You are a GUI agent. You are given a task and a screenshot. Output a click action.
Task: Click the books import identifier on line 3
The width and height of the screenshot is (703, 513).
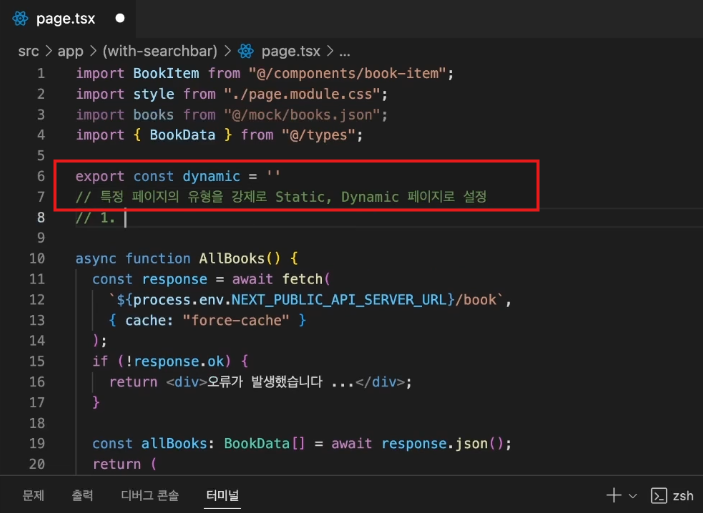pos(153,115)
